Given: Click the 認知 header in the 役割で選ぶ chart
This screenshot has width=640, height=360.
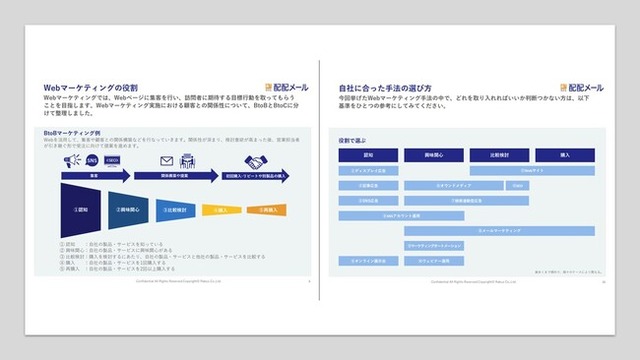Looking at the screenshot, I should coord(368,155).
